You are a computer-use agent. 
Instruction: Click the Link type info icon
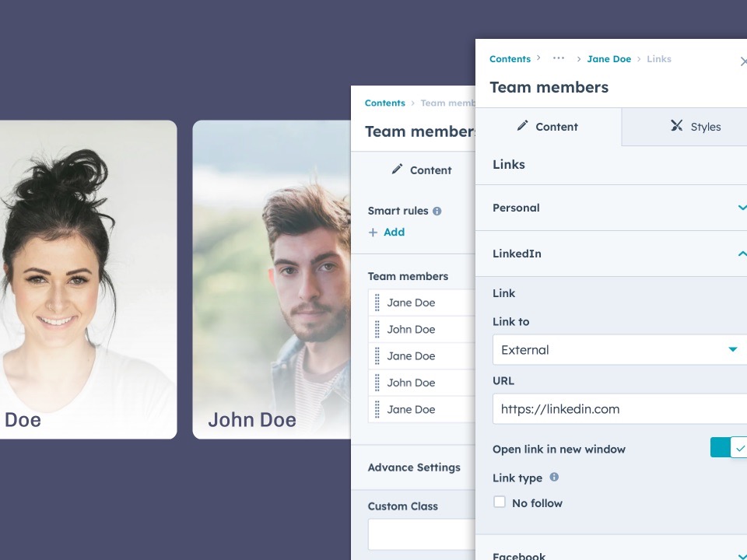(554, 477)
